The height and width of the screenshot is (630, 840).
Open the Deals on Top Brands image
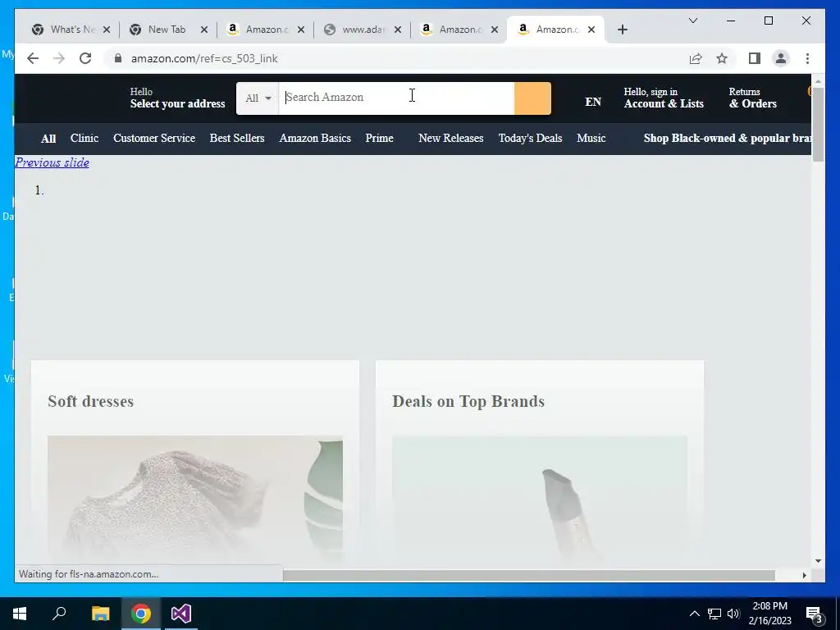(x=540, y=500)
